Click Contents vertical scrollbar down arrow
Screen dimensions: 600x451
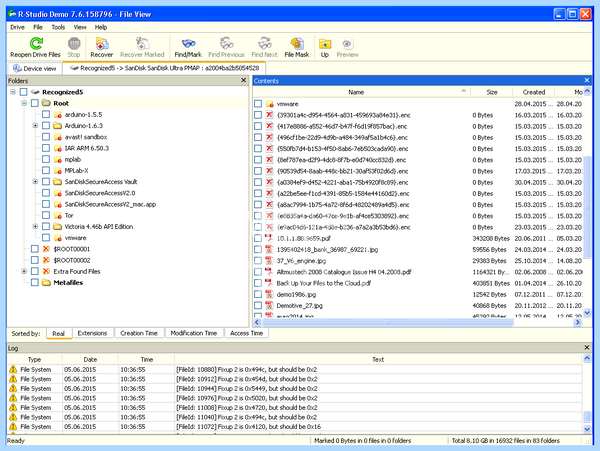(587, 313)
